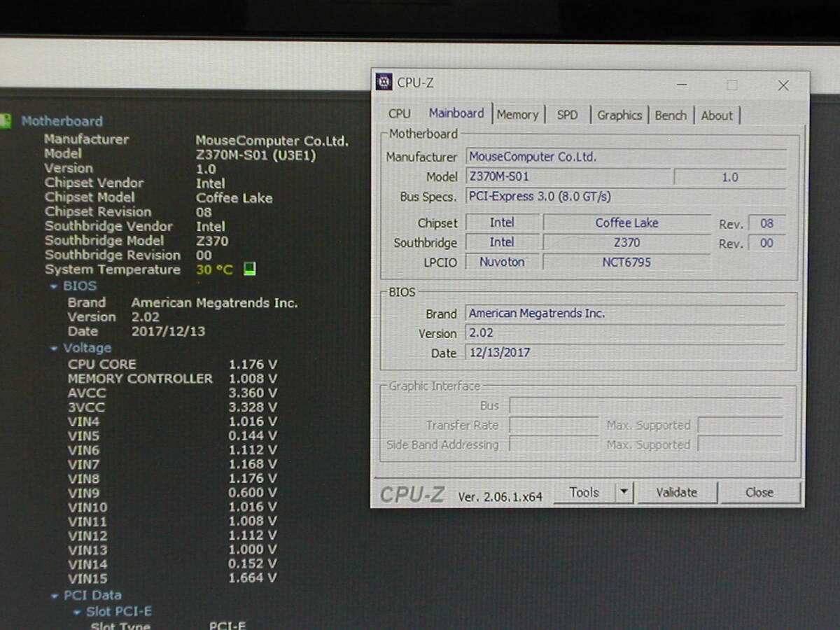Click the VIN9 0.600 V row
840x630 pixels.
click(x=172, y=493)
